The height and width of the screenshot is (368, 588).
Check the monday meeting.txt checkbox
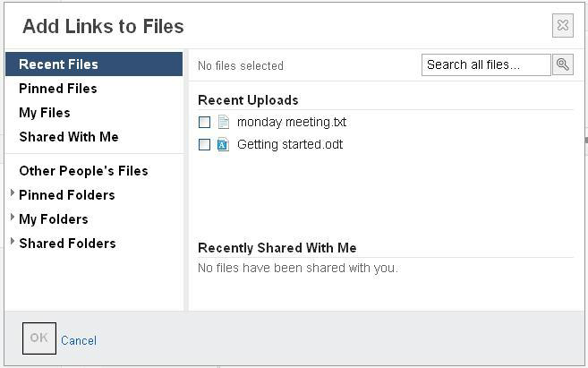pos(204,122)
